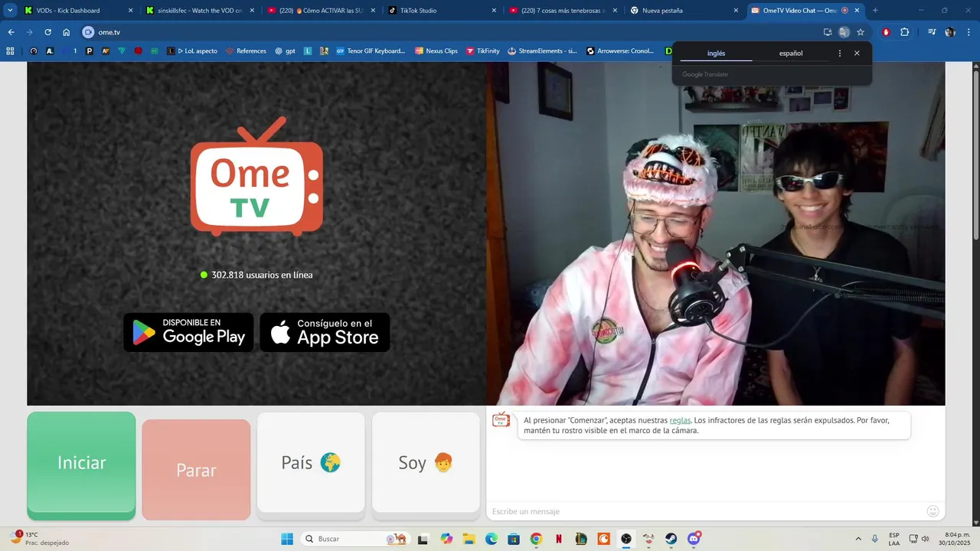
Task: Open the weather widget showing 13°C
Action: click(38, 539)
